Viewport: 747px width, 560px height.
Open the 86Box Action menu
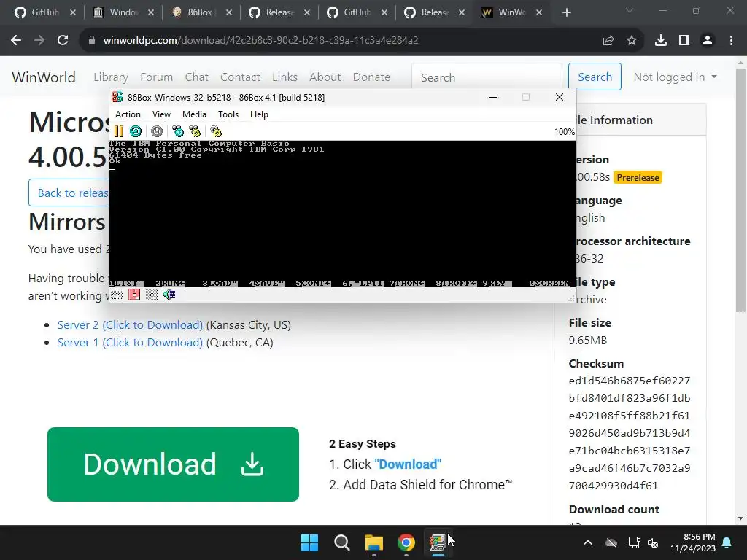(128, 114)
